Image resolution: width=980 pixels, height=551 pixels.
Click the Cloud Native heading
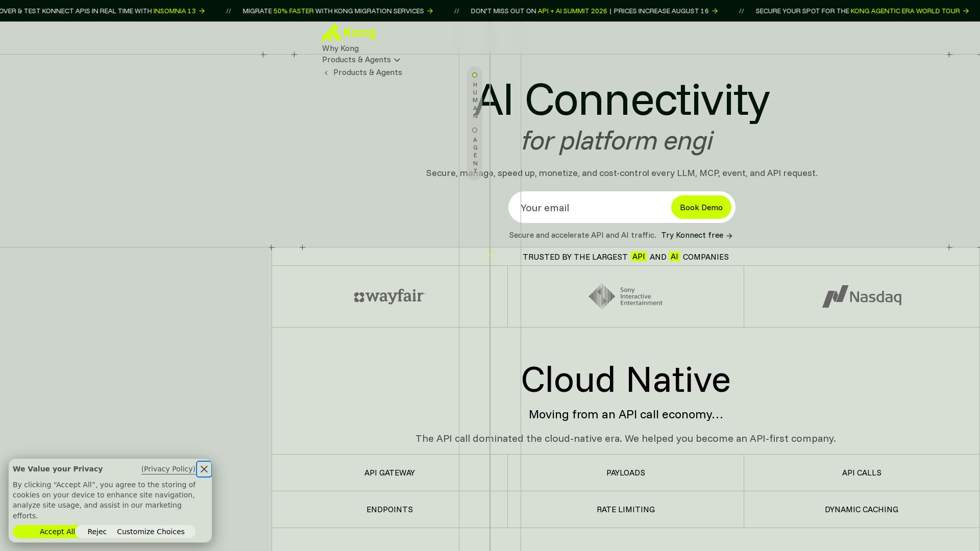[x=626, y=380]
